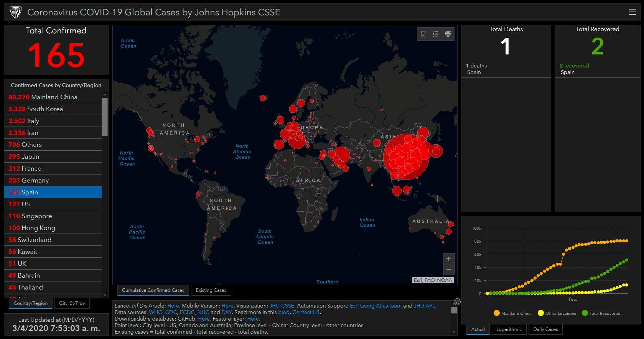Screen dimensions: 644x339
Task: Click the Contact US link
Action: [306, 313]
